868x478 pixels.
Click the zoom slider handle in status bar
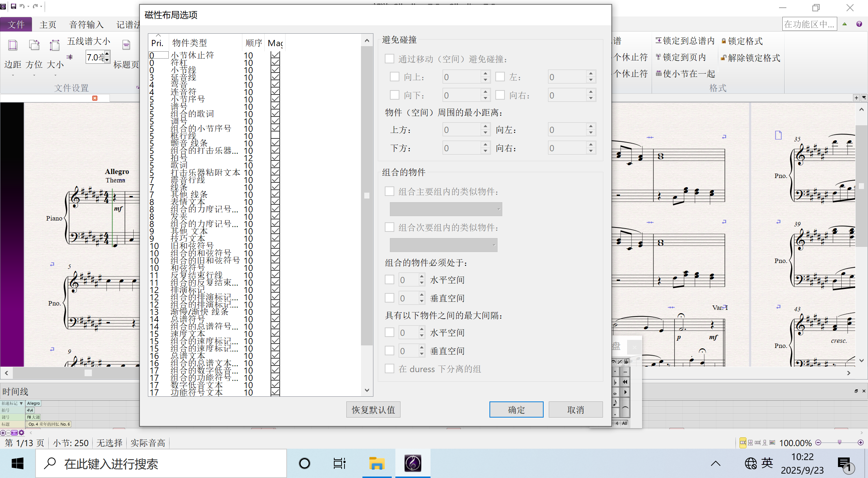(x=839, y=442)
